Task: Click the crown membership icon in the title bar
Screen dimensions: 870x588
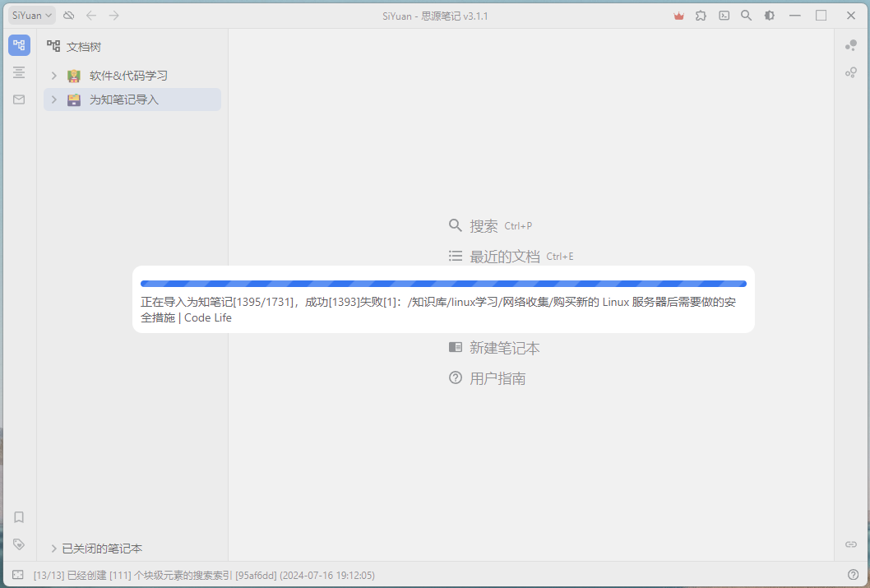Action: point(678,15)
